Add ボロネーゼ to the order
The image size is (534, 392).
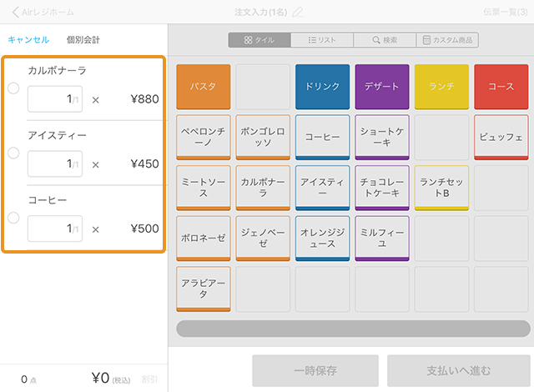(x=204, y=239)
